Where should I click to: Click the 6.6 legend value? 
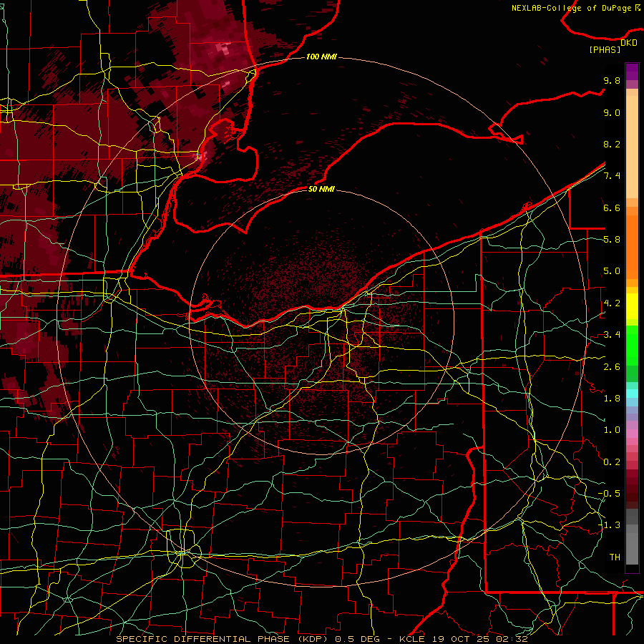pos(612,208)
